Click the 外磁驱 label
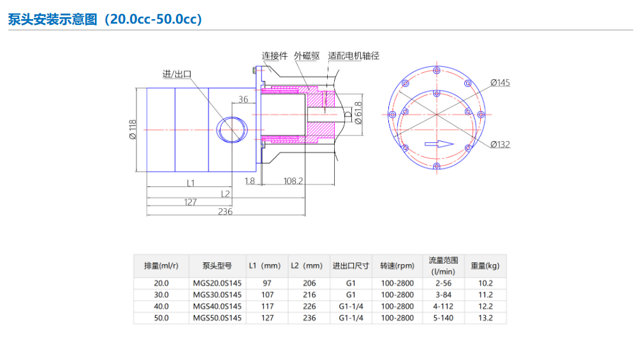The width and height of the screenshot is (644, 339). coord(307,56)
